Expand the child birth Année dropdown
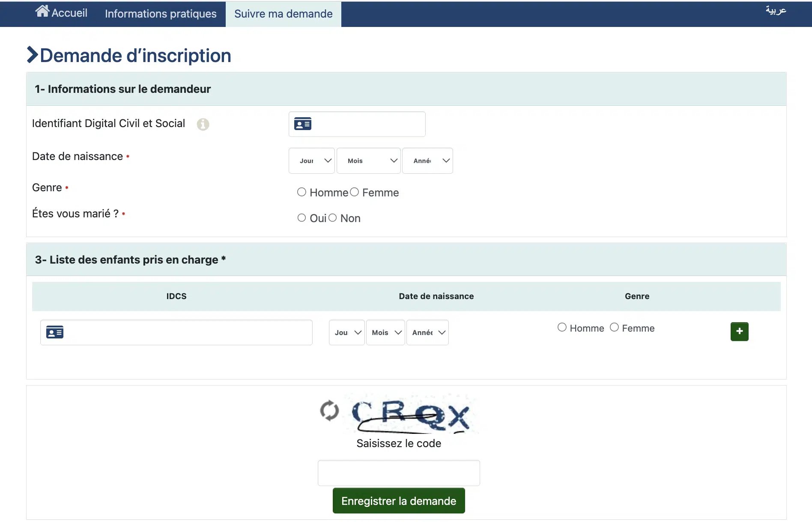 427,332
